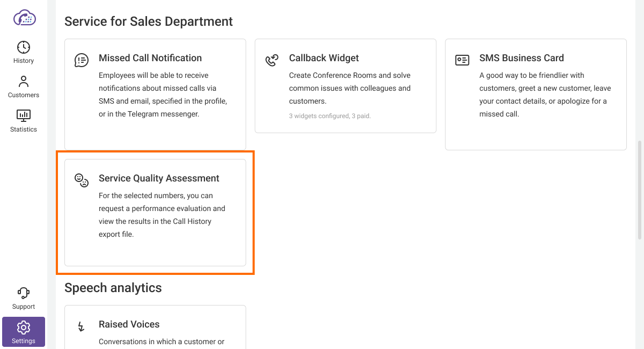The width and height of the screenshot is (644, 349).
Task: Click the SMS Business Card icon
Action: (462, 60)
